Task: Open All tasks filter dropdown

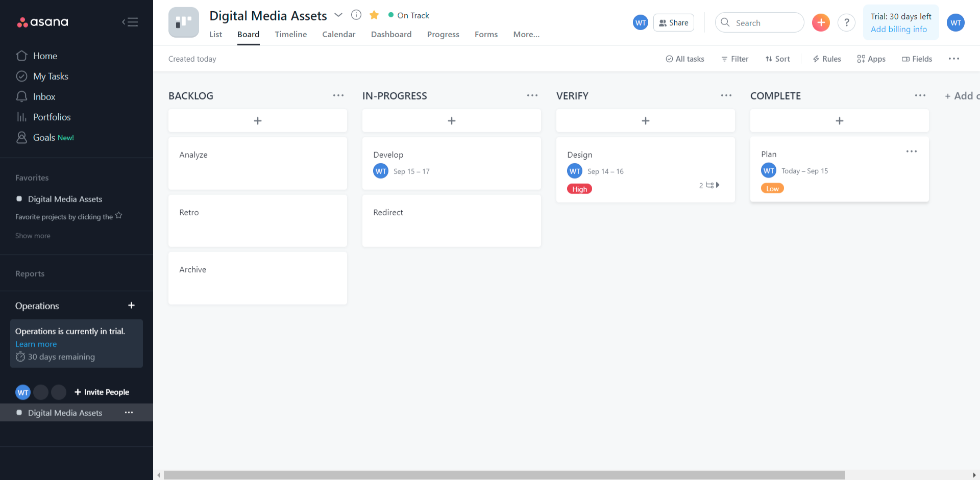Action: (685, 59)
